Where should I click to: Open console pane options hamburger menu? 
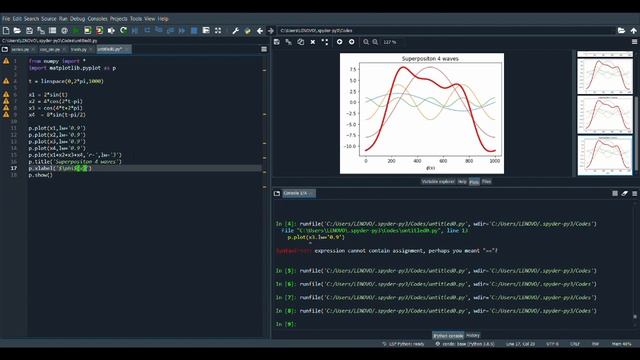pos(634,193)
